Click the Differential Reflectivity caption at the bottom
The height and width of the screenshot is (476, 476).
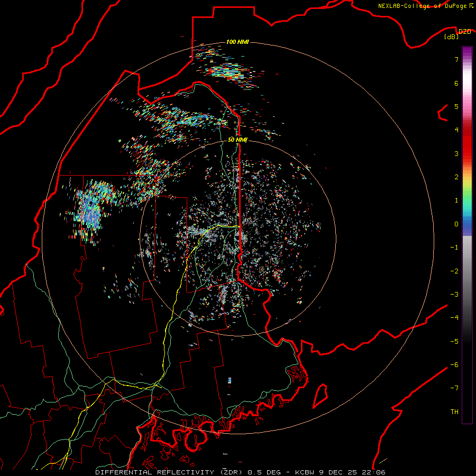pos(241,472)
